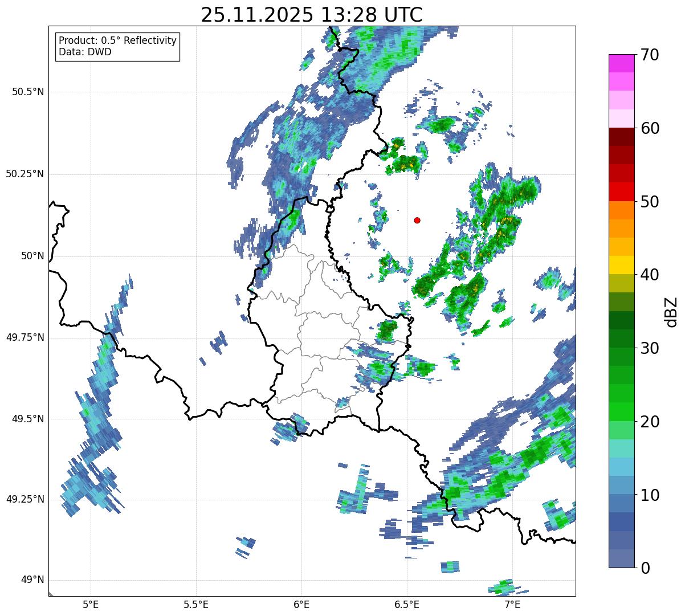Click the '49.25°N' latitude label

pos(25,500)
